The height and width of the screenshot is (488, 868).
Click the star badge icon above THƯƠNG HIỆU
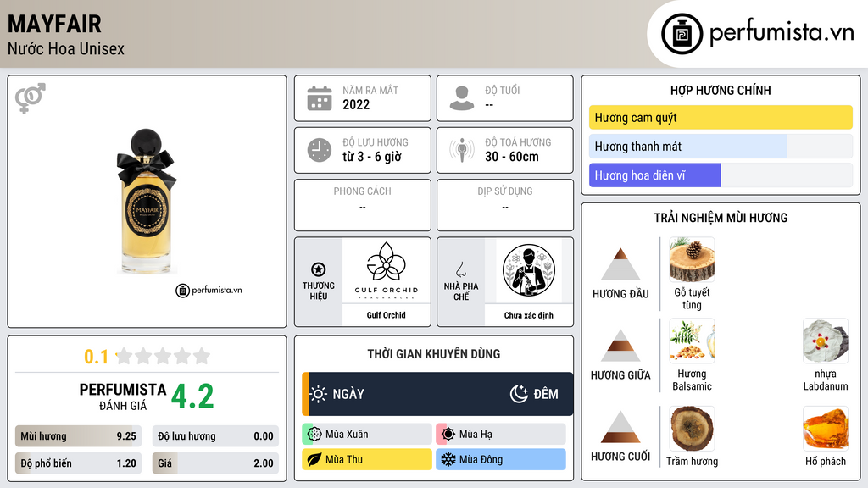click(x=319, y=269)
